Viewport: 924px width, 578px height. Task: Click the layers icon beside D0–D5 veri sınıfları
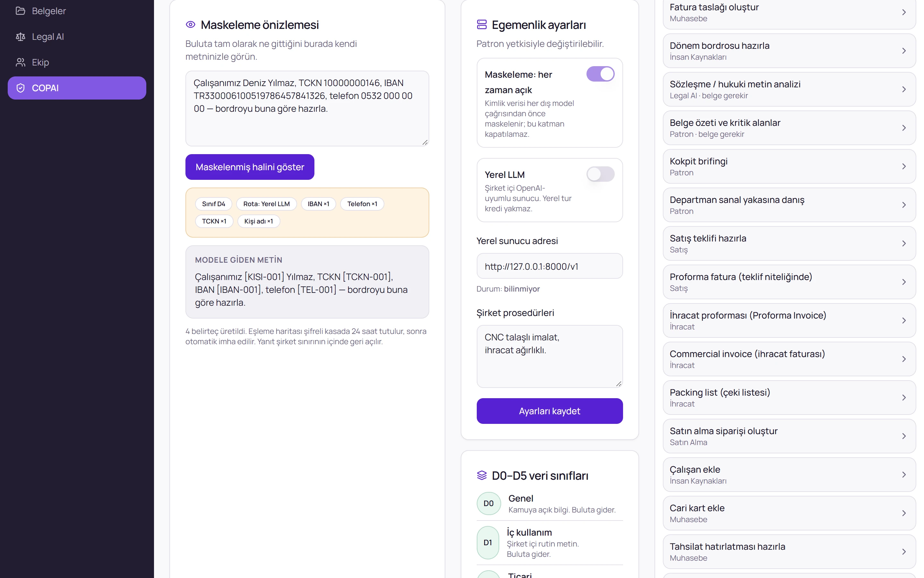point(482,475)
